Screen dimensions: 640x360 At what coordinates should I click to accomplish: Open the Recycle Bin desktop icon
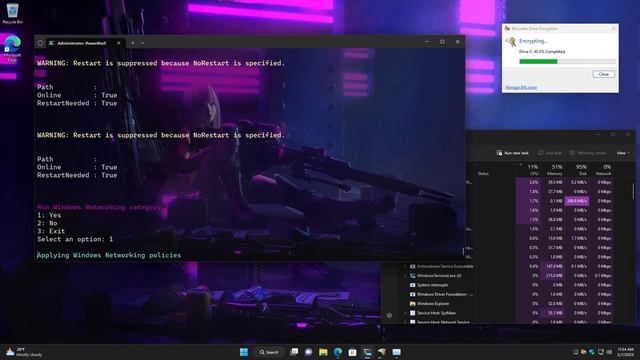tap(12, 13)
